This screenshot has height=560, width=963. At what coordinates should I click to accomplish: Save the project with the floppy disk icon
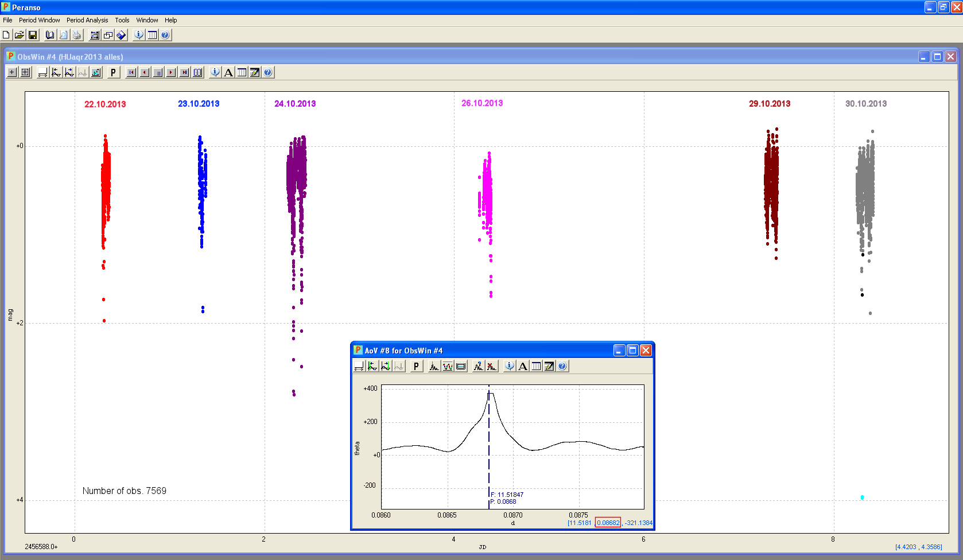click(33, 35)
